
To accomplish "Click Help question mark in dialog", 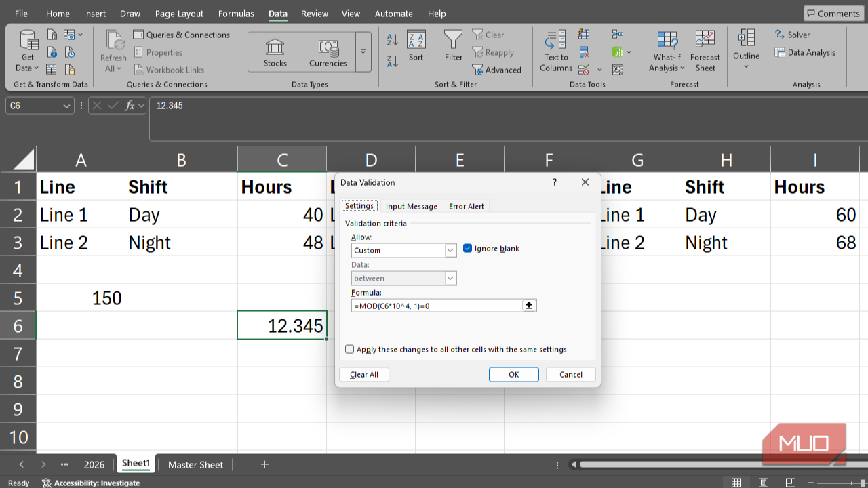I will [x=555, y=182].
